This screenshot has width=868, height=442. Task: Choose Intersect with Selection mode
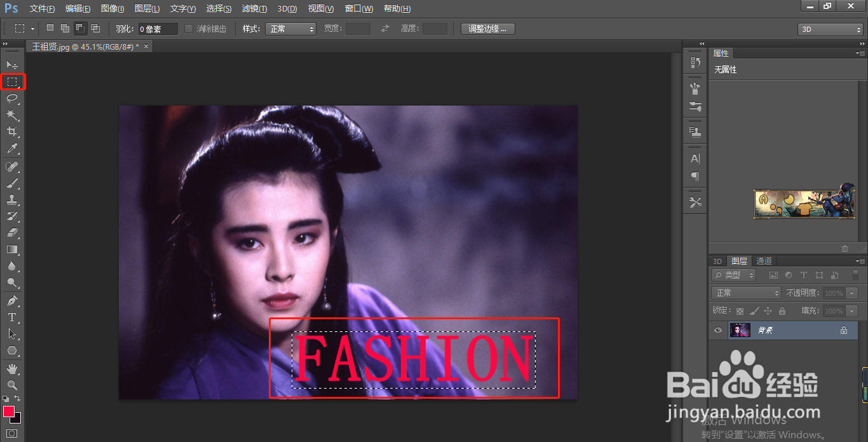[95, 29]
